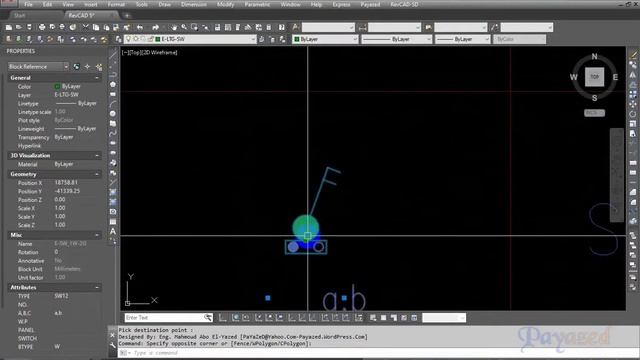Open the Layer Properties Manager icon
Viewport: 640px width, 360px height.
point(119,39)
